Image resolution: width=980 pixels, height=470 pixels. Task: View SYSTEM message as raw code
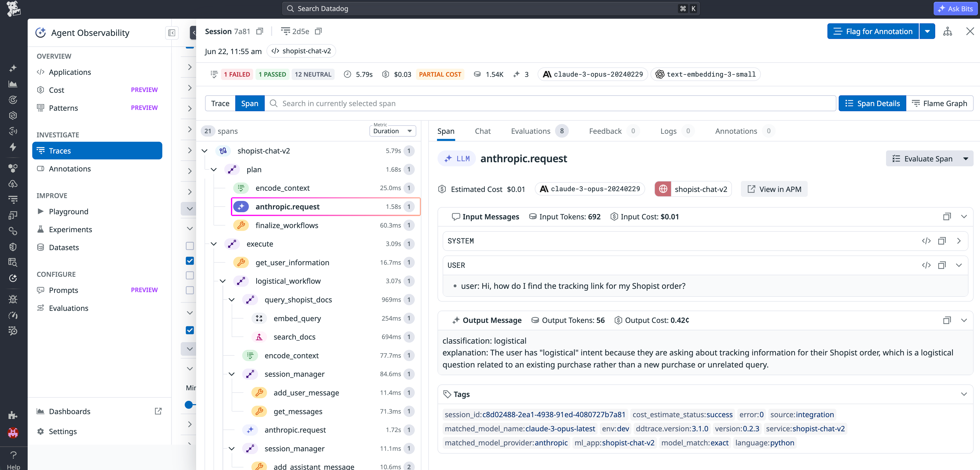926,241
